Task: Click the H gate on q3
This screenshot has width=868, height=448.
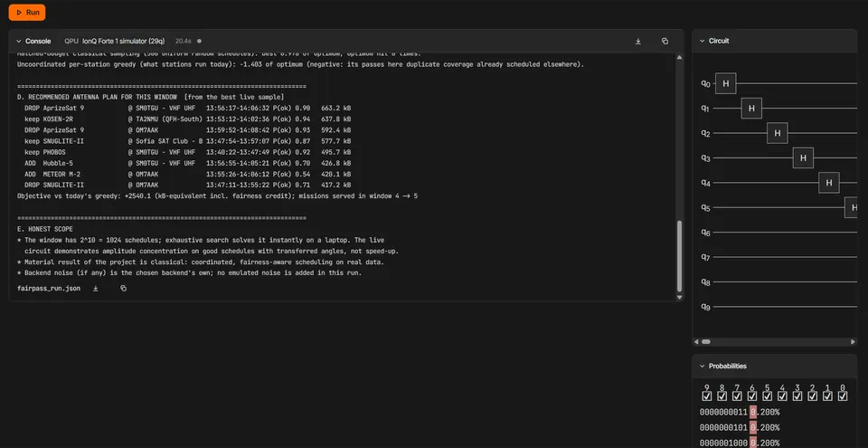Action: pyautogui.click(x=803, y=158)
